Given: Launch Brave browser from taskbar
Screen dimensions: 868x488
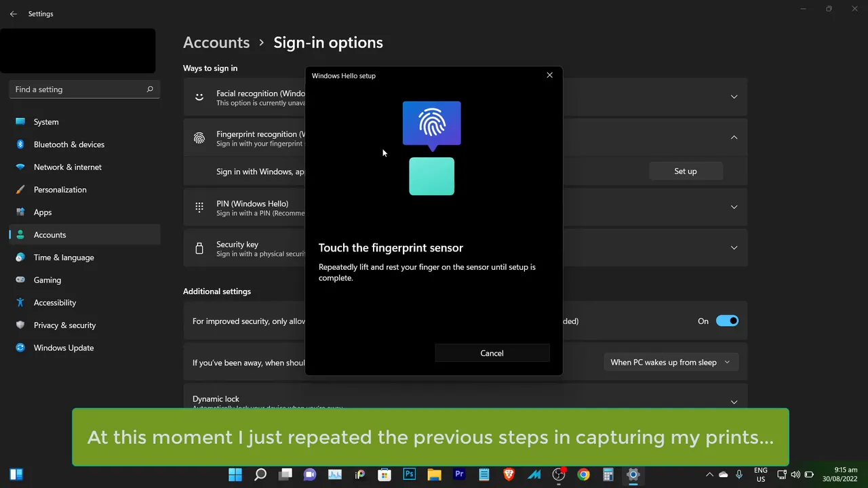Looking at the screenshot, I should 509,474.
